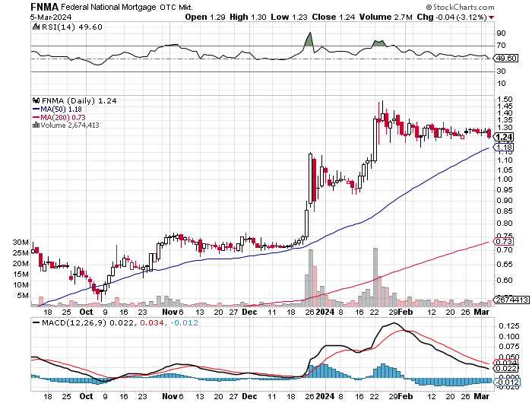Click the RSI axis label 70
The width and height of the screenshot is (532, 403).
coord(501,46)
